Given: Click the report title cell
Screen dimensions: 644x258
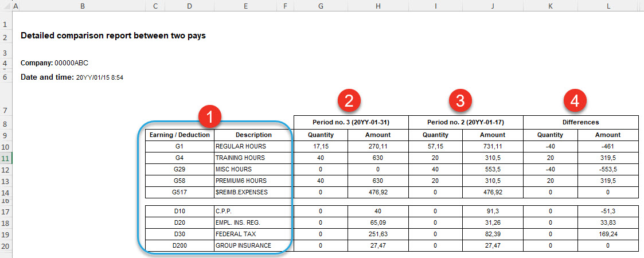Looking at the screenshot, I should click(x=113, y=36).
